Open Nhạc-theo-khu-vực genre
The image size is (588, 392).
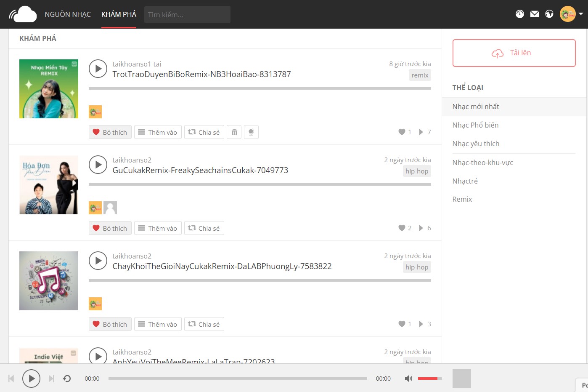click(482, 163)
